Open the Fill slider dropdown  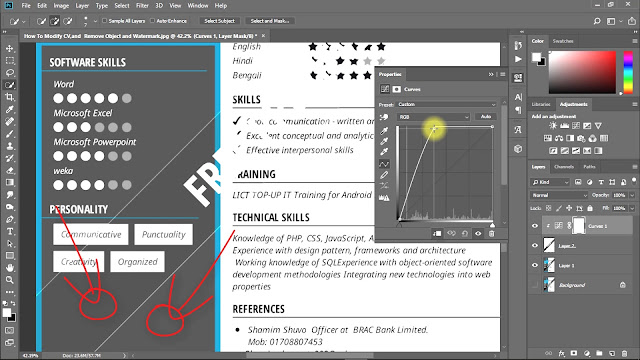point(632,208)
